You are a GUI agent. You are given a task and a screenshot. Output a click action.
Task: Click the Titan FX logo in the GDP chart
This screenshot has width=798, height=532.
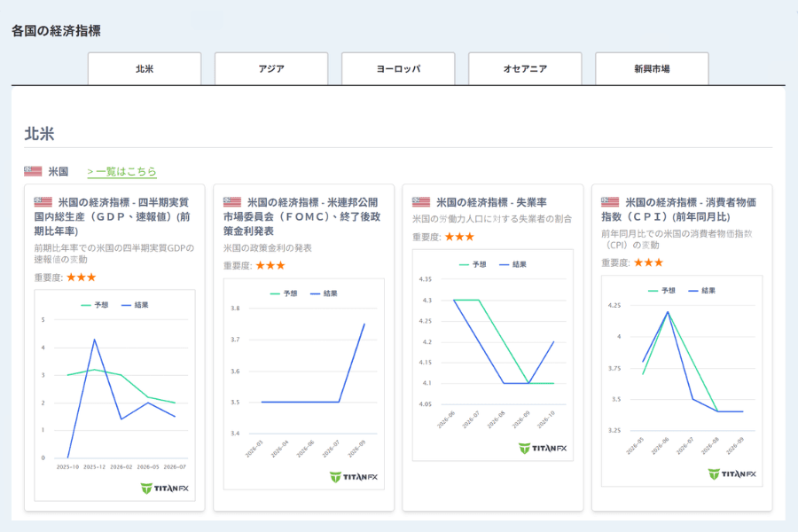click(164, 489)
